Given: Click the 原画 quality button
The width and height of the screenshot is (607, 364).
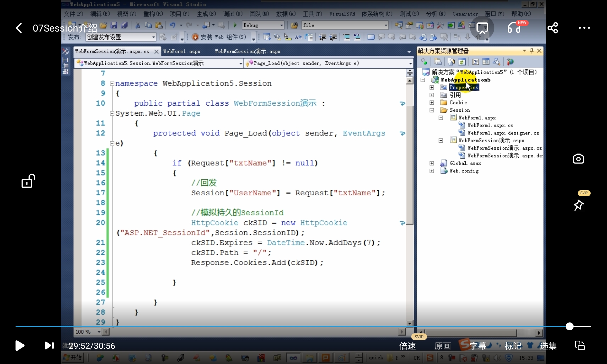Looking at the screenshot, I should click(443, 346).
